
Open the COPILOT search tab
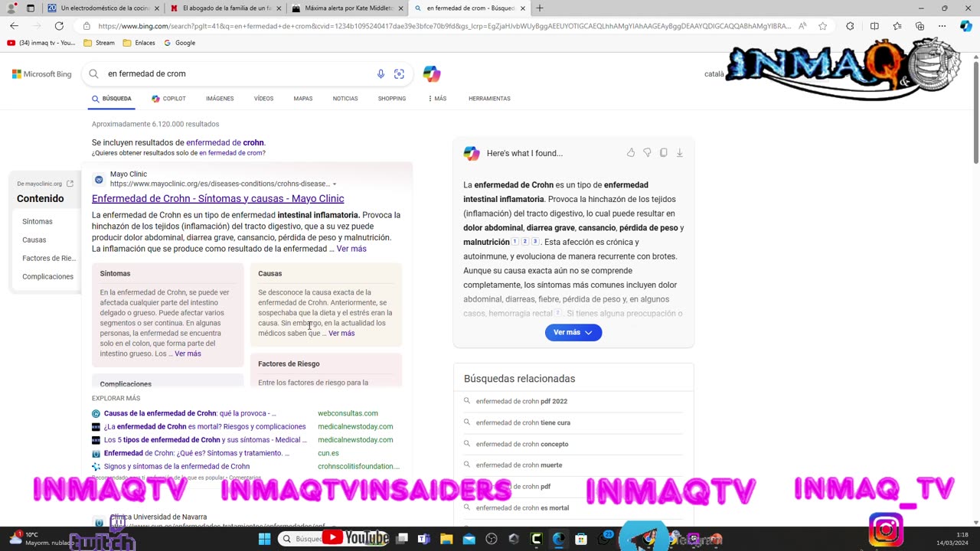click(x=168, y=99)
